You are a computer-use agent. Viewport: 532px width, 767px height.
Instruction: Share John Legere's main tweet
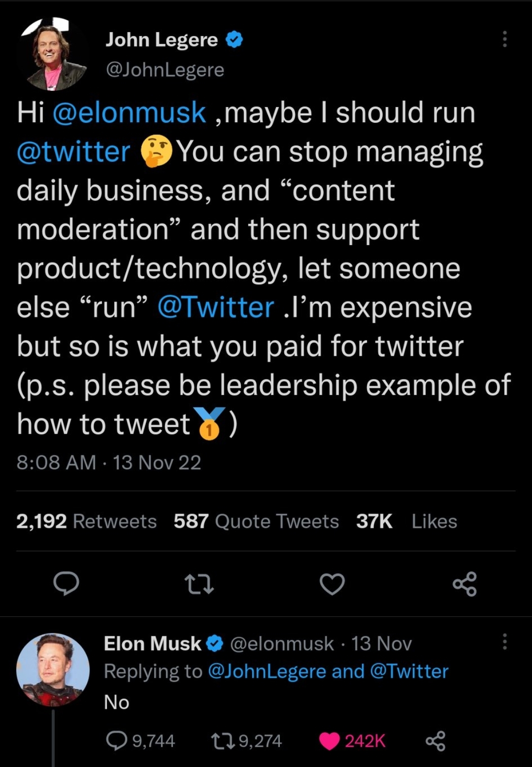[465, 584]
